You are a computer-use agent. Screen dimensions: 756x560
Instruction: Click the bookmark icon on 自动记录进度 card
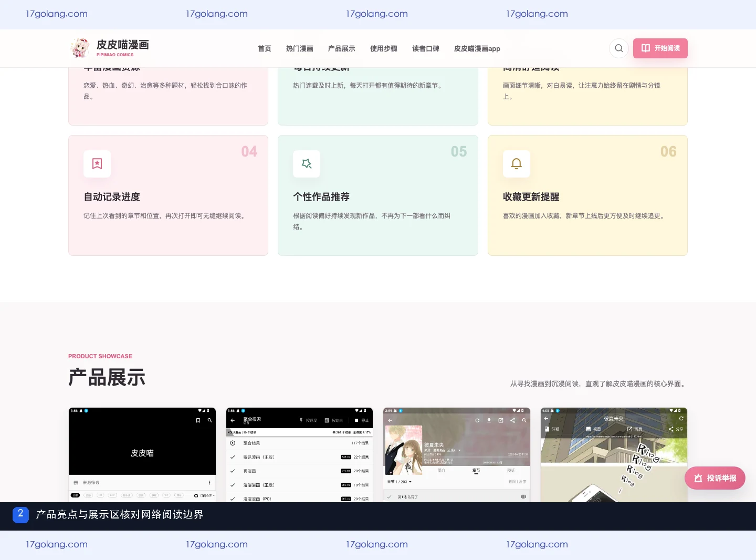[97, 164]
